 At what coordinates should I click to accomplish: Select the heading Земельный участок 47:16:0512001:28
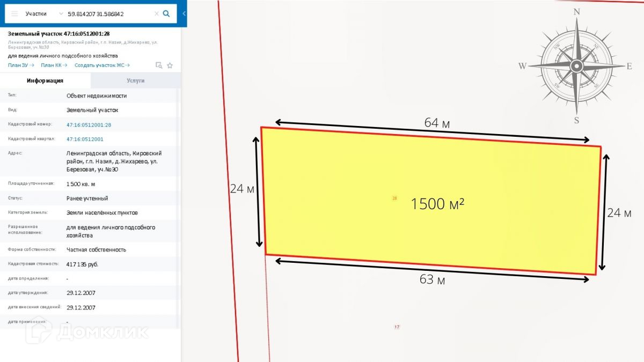point(59,34)
